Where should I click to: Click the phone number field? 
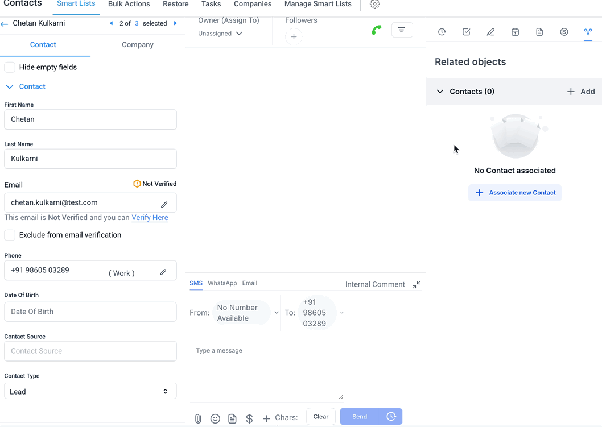[91, 270]
